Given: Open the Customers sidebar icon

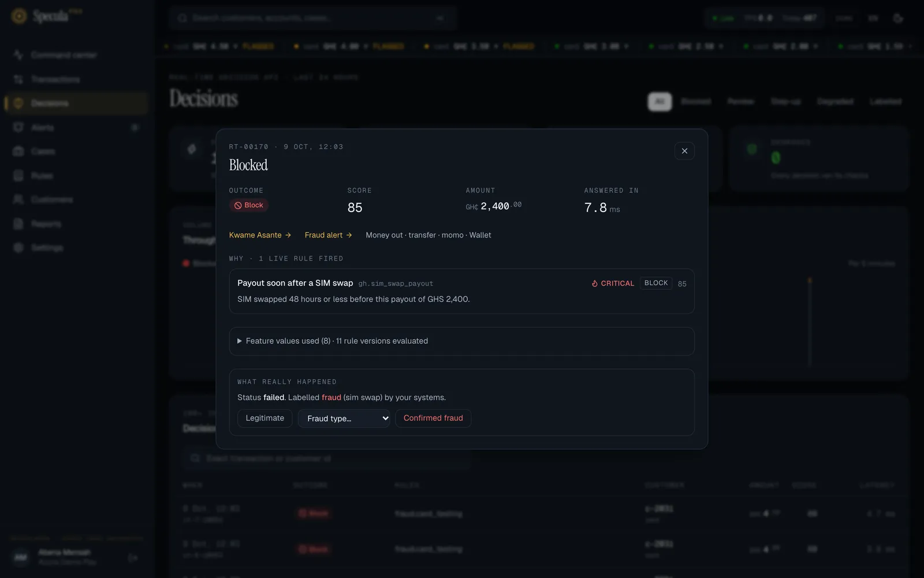Looking at the screenshot, I should pyautogui.click(x=18, y=199).
